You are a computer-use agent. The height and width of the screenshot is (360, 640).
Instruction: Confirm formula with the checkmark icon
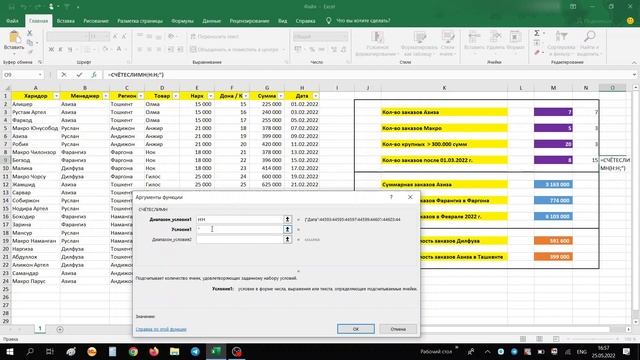pos(79,75)
